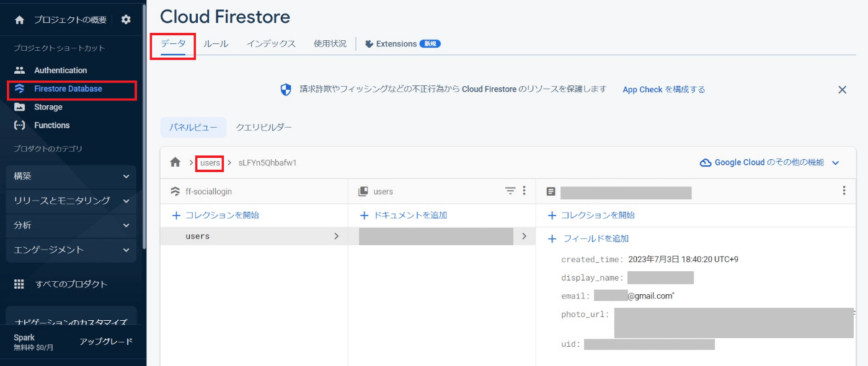Select users collection in first panel
868x366 pixels.
254,236
